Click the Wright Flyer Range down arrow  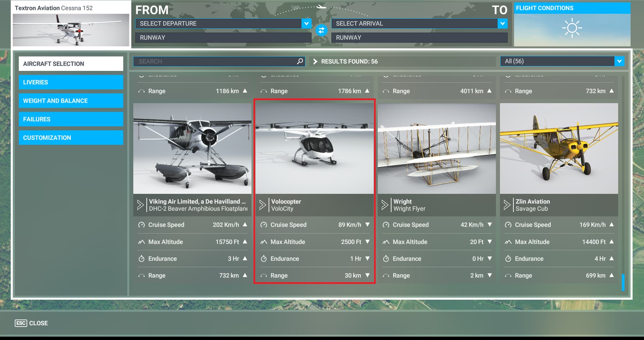coord(490,275)
